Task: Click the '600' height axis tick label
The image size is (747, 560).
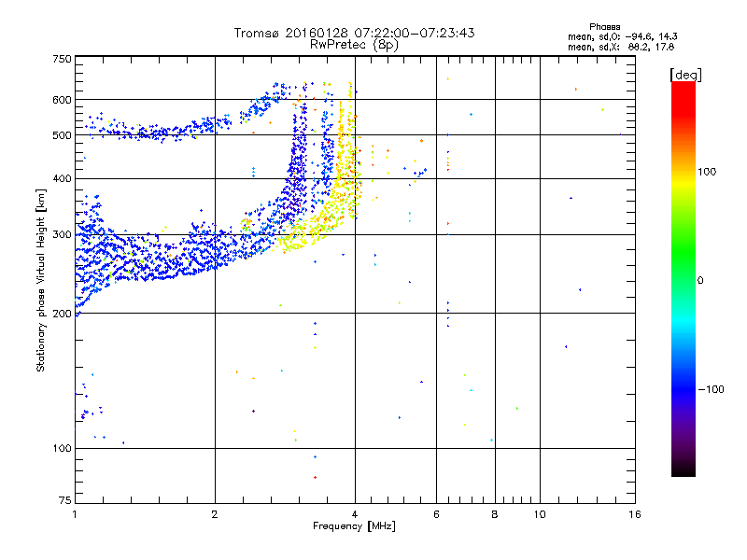Action: [62, 100]
